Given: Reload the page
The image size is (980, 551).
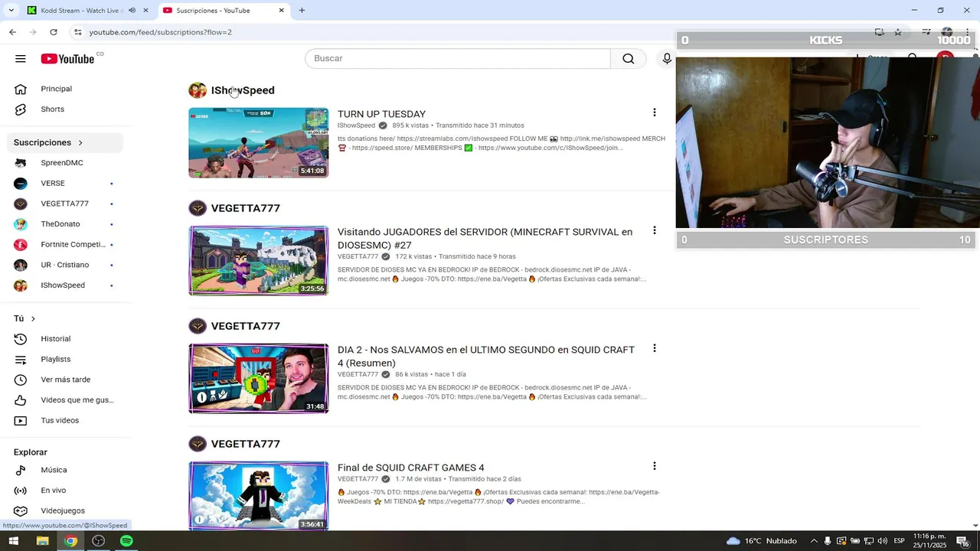Looking at the screenshot, I should [54, 32].
